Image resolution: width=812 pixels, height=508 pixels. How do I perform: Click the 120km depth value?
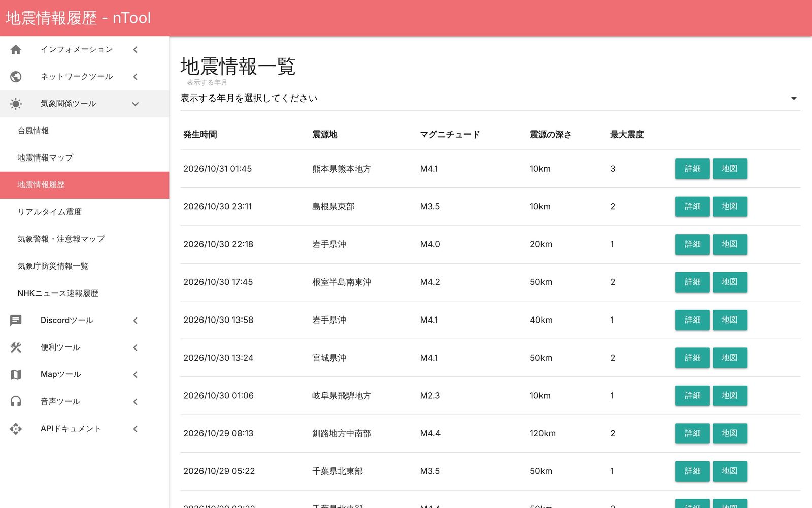pos(543,433)
